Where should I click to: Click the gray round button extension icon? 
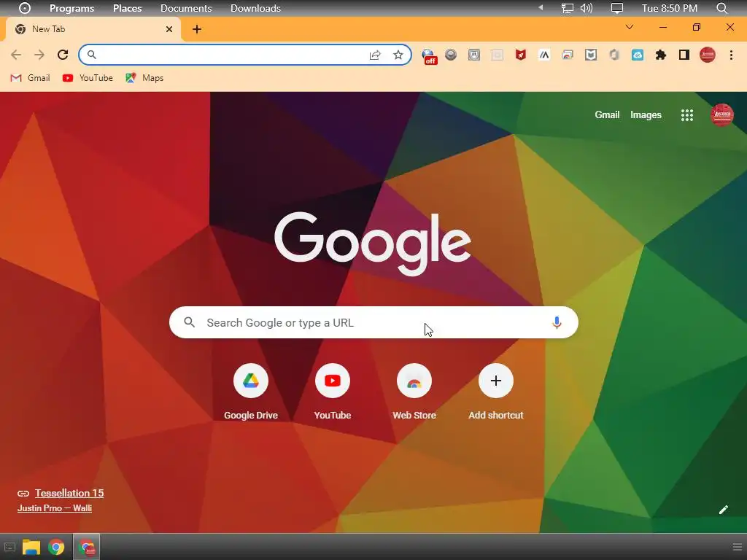point(451,55)
